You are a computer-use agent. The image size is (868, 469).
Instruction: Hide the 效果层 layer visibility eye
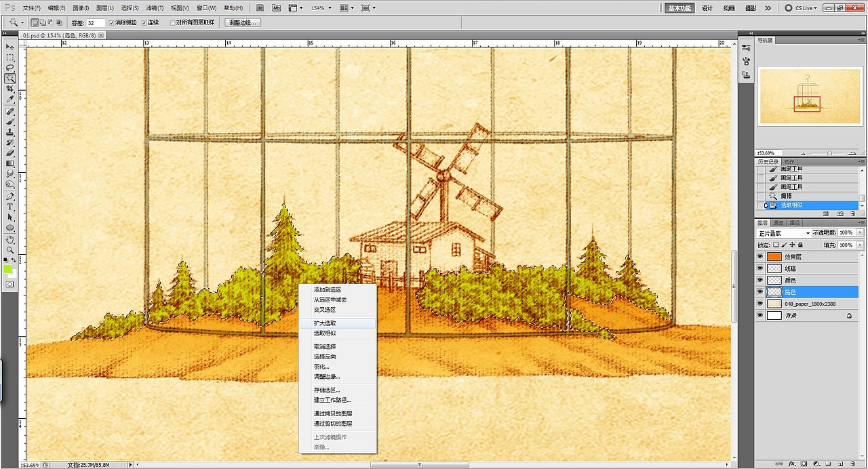[761, 257]
